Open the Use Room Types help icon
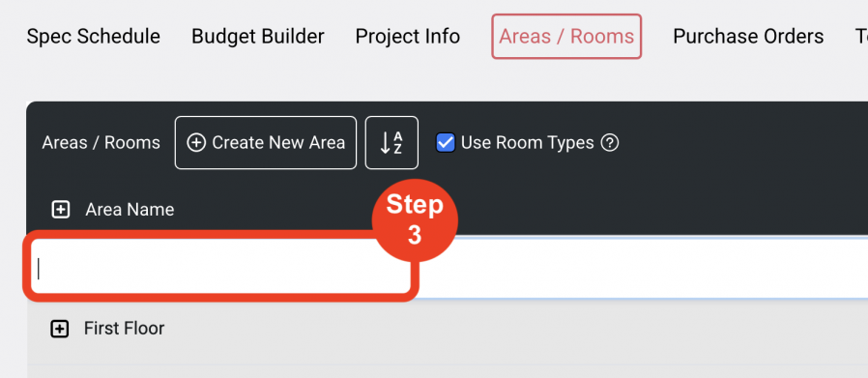Viewport: 868px width, 378px height. click(x=610, y=143)
